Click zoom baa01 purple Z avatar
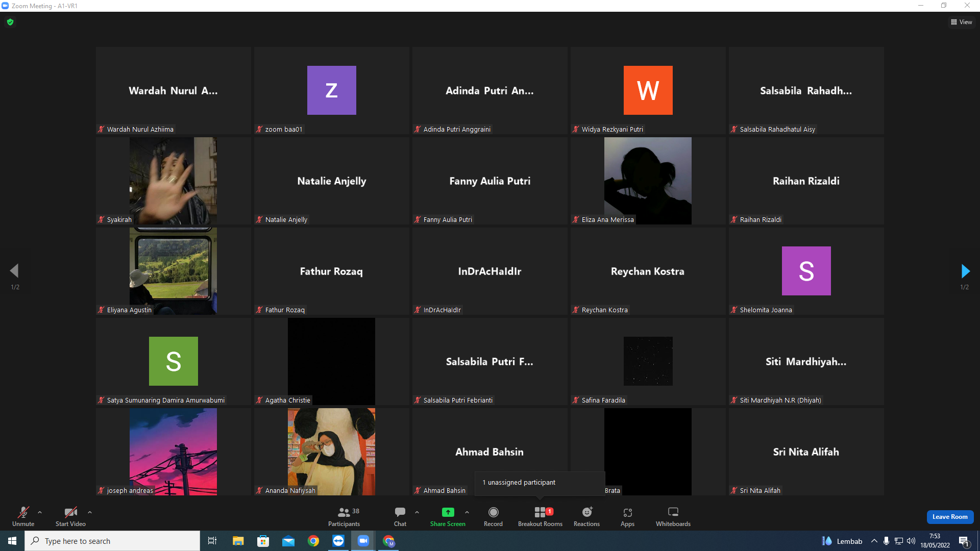Screen dimensions: 980x551 [x=331, y=90]
